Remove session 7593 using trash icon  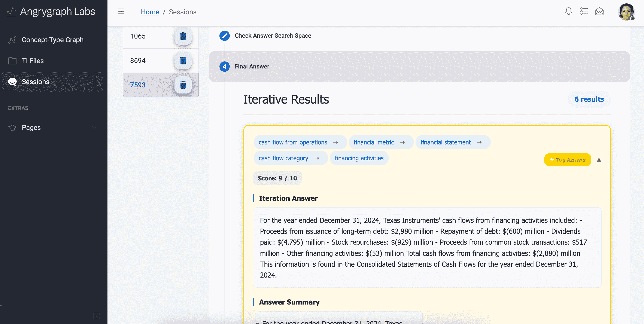click(183, 85)
